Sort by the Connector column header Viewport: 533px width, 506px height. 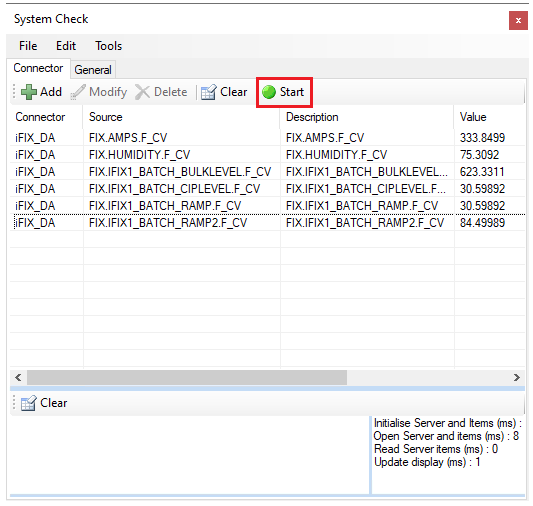click(46, 117)
